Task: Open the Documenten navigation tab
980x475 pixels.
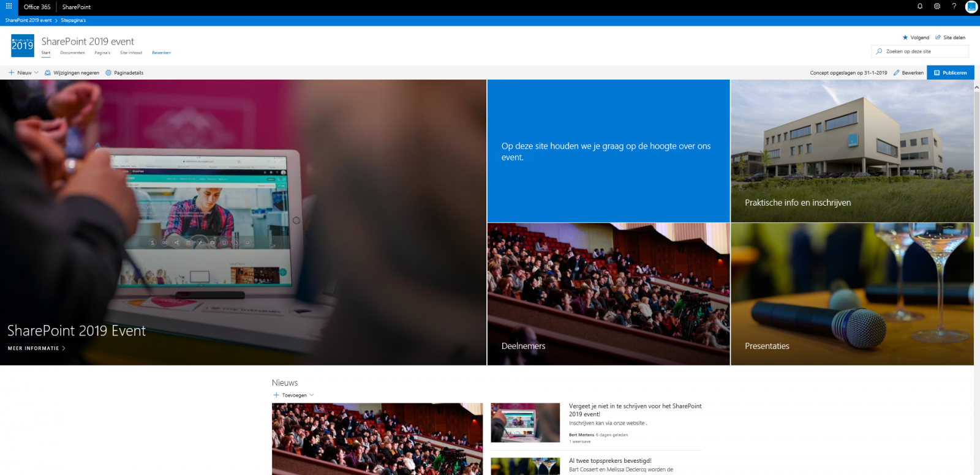Action: pos(72,53)
